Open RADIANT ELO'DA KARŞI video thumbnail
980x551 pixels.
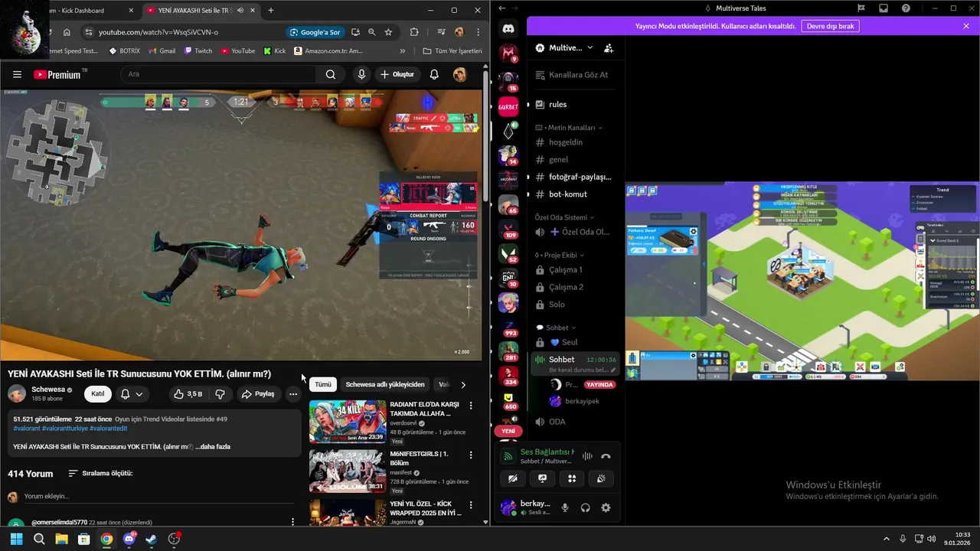click(348, 421)
